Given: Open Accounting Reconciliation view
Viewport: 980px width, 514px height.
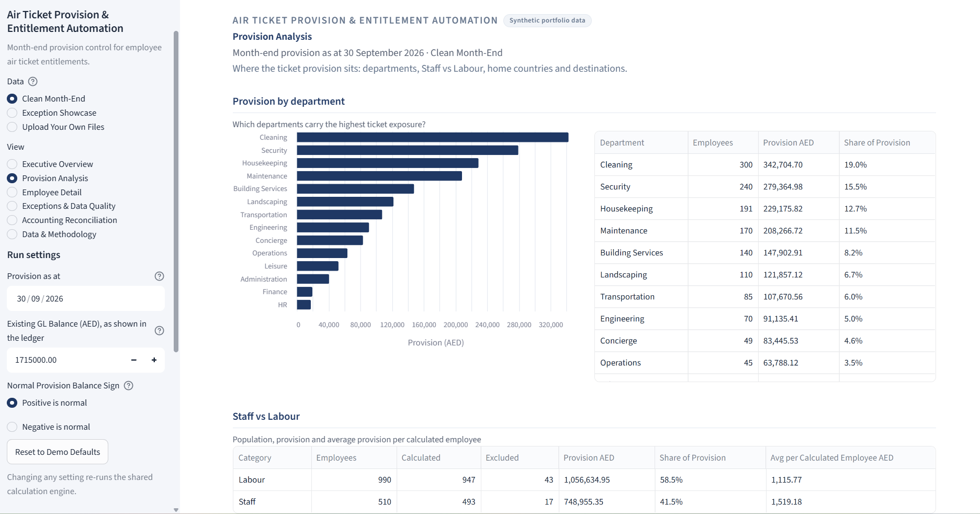Looking at the screenshot, I should (62, 220).
